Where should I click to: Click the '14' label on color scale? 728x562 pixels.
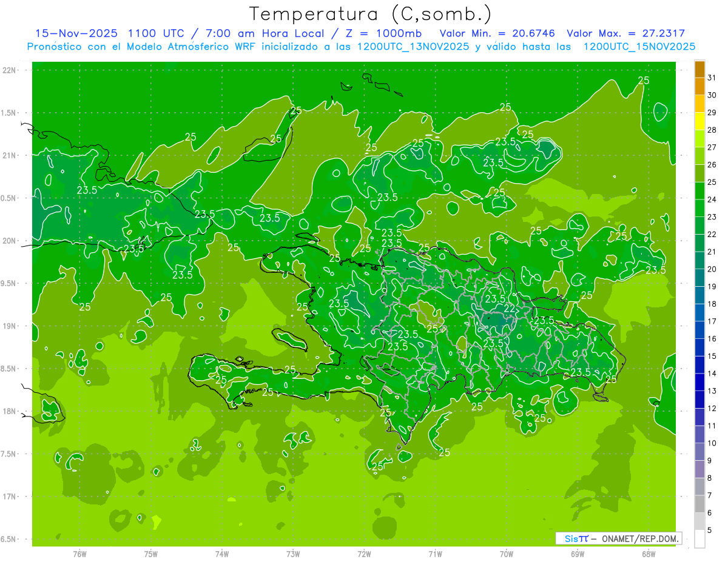click(712, 373)
